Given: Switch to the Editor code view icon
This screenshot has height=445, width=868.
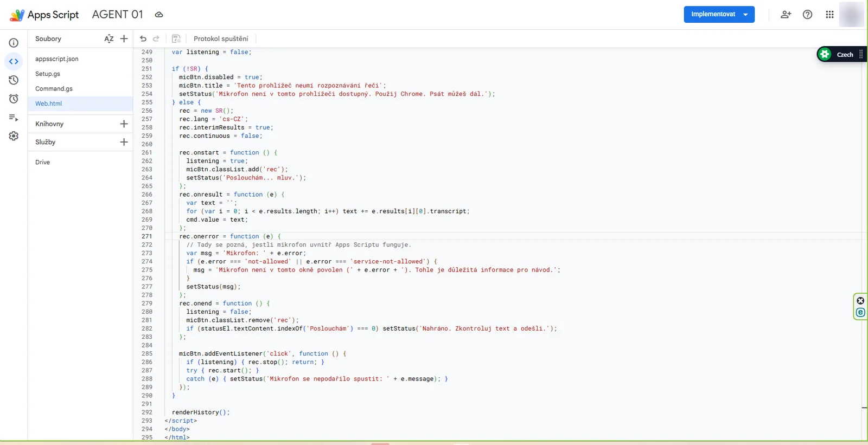Looking at the screenshot, I should tap(14, 61).
